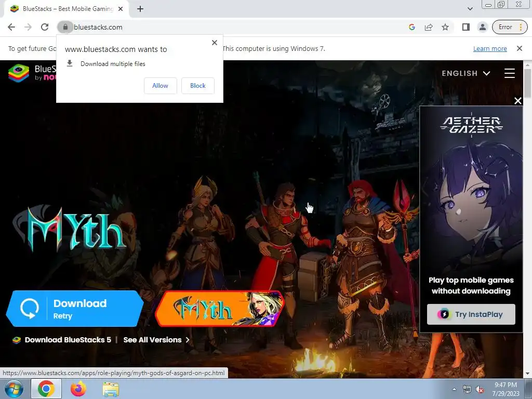Screen dimensions: 532x399
Task: Click the Chrome taskbar icon
Action: (x=46, y=389)
